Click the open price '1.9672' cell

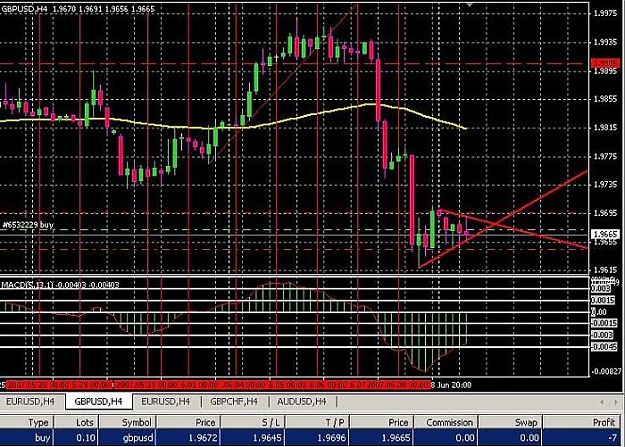click(x=189, y=438)
